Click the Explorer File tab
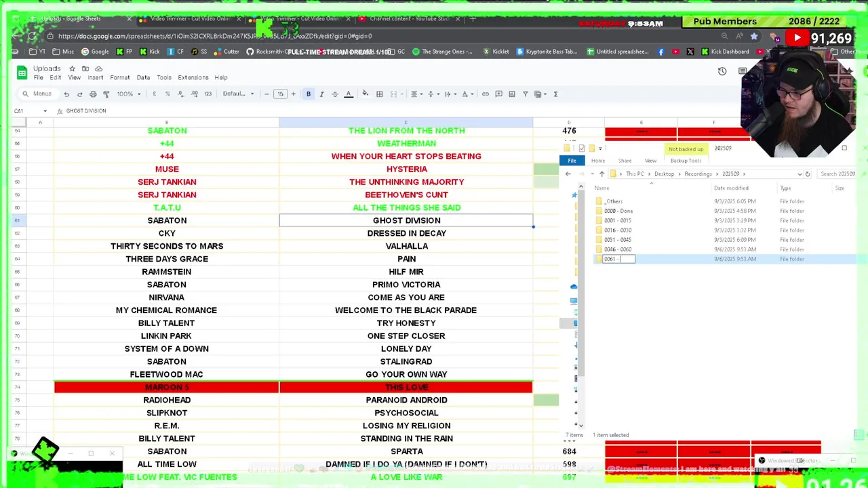Screen dimensions: 868x488 [x=572, y=161]
